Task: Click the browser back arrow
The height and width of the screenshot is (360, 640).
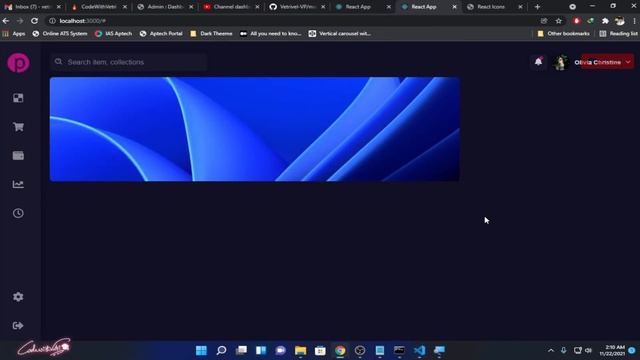Action: click(x=6, y=21)
